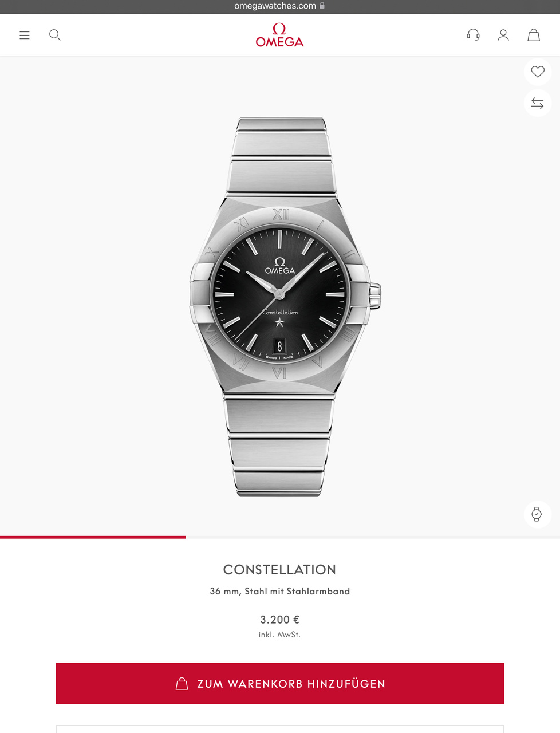This screenshot has height=733, width=560.
Task: Open the search magnifier icon
Action: point(55,36)
